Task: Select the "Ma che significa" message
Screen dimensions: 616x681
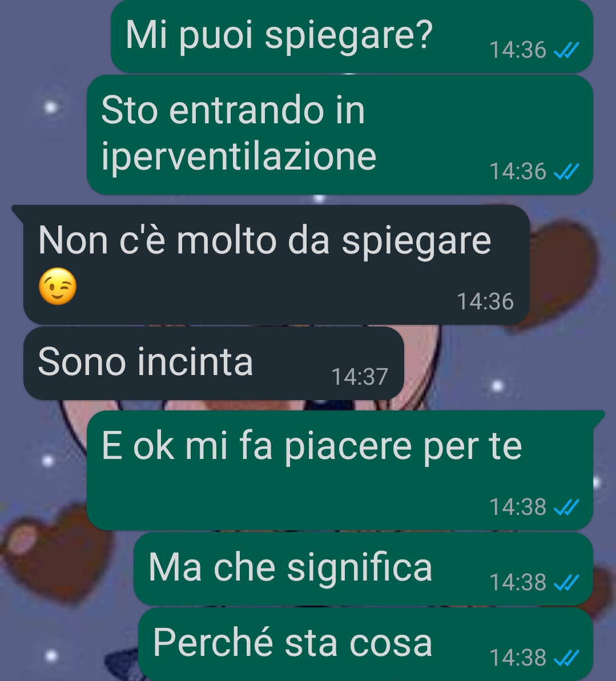Action: (364, 569)
